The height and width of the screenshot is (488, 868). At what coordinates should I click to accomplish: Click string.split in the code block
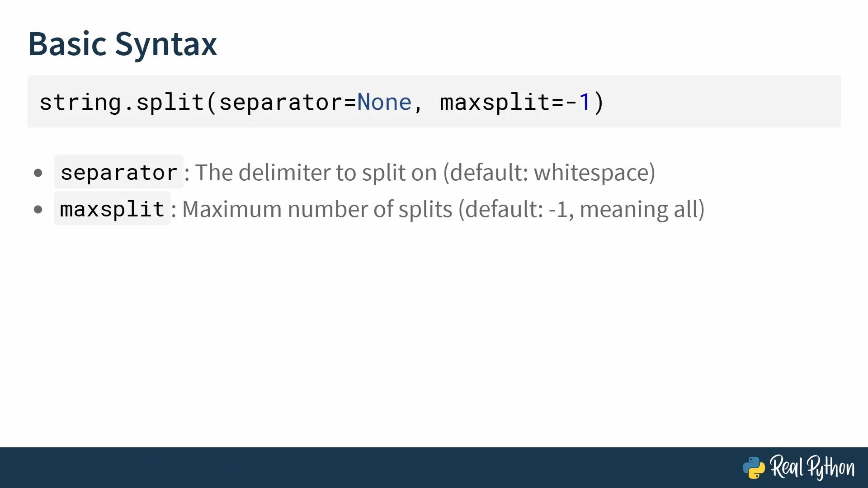click(122, 102)
